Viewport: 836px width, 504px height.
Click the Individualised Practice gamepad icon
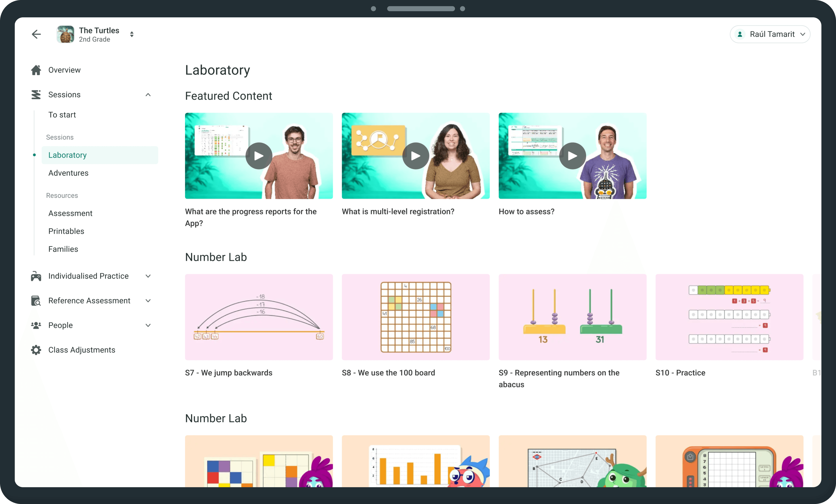click(x=36, y=276)
